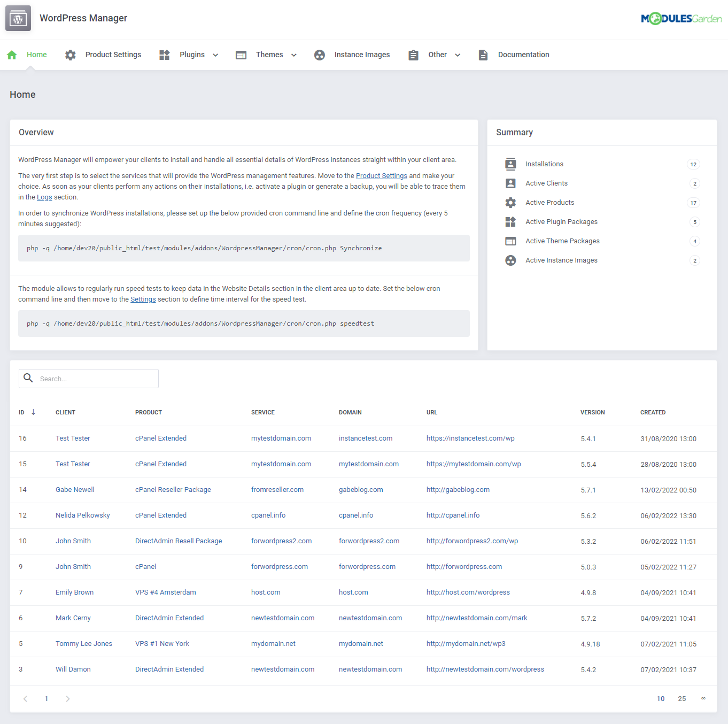Screen dimensions: 728x724
Task: Click the WordPress Manager logo icon
Action: pos(18,18)
